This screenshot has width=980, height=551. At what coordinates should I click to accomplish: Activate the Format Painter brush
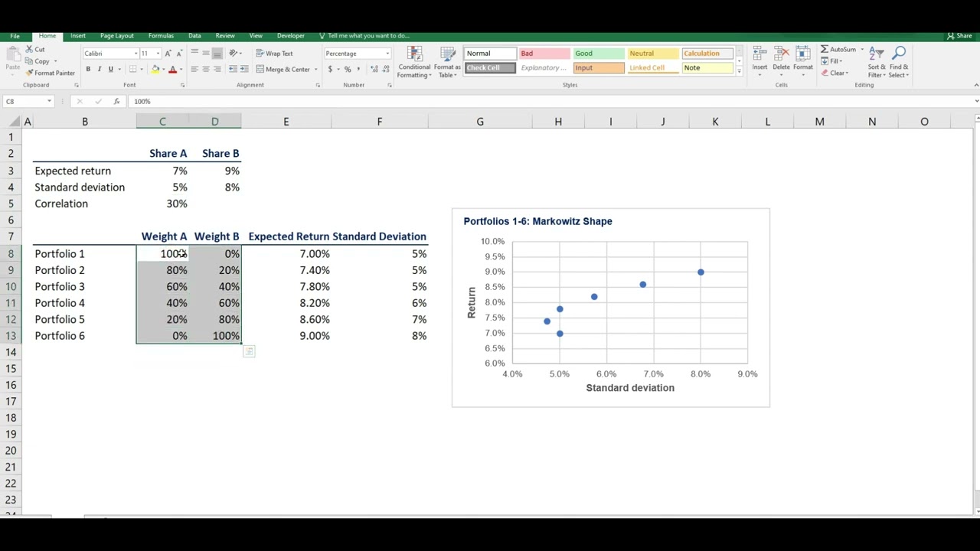[x=30, y=73]
